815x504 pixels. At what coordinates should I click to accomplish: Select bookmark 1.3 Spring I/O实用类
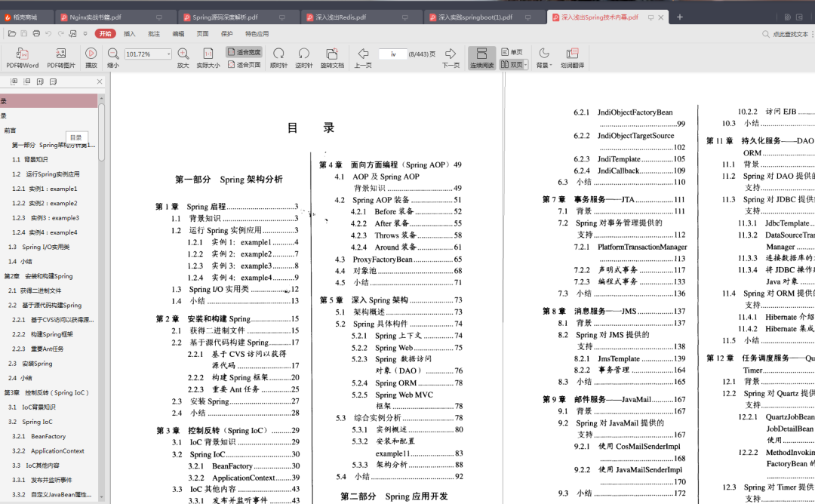[39, 247]
